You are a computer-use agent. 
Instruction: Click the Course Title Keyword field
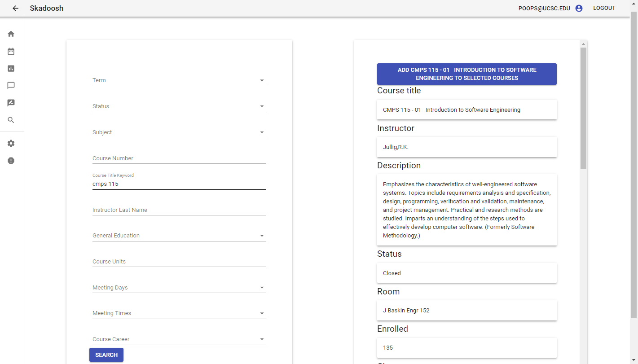(179, 184)
